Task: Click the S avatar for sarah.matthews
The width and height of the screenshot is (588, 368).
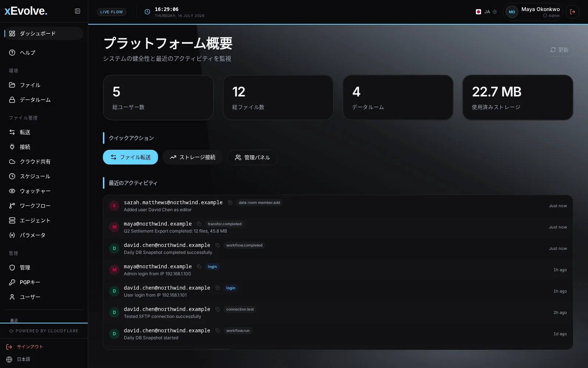Action: (x=114, y=206)
